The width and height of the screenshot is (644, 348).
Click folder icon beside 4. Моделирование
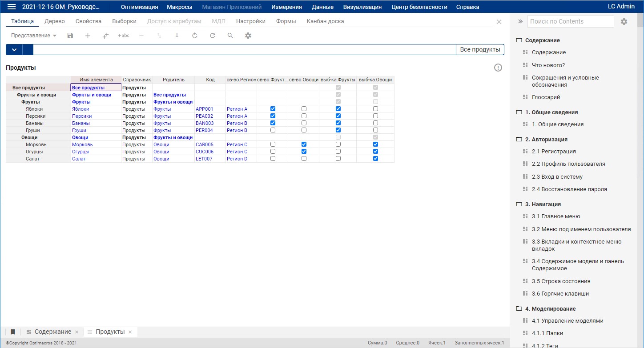[x=519, y=309]
